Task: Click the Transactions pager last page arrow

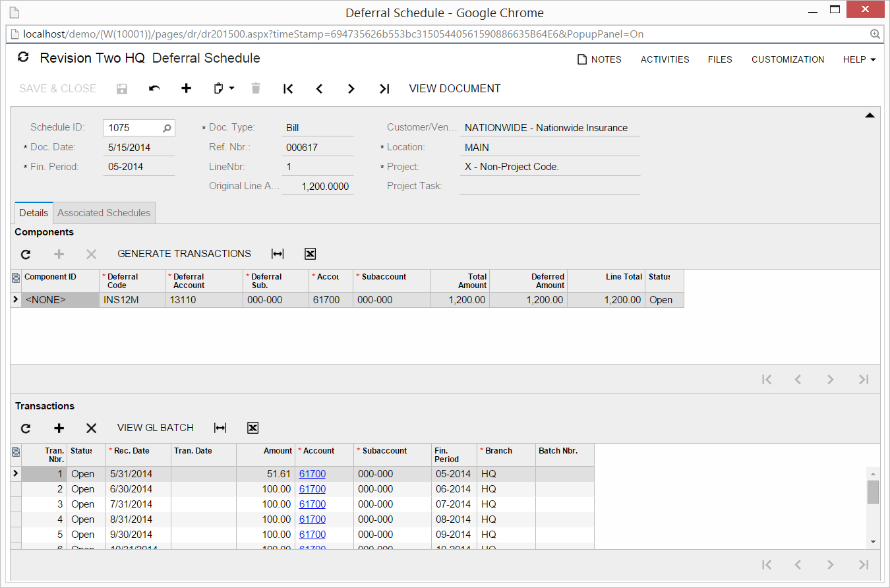Action: [x=864, y=564]
